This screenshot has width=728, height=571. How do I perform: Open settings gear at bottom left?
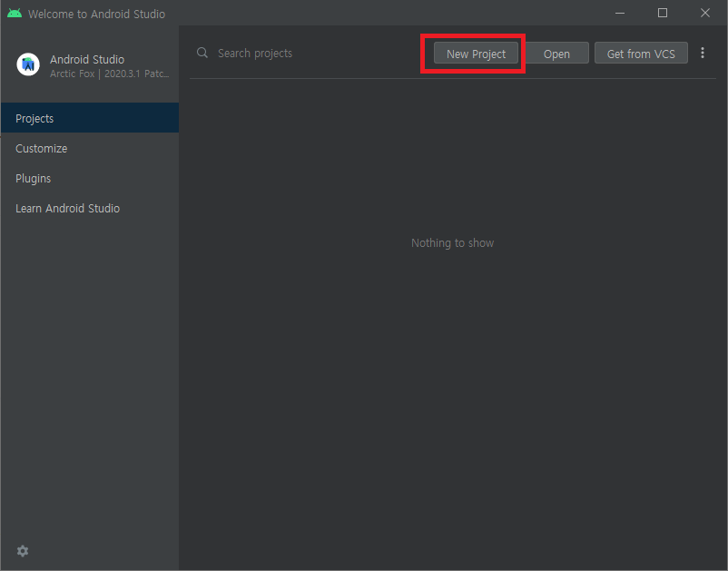tap(23, 550)
